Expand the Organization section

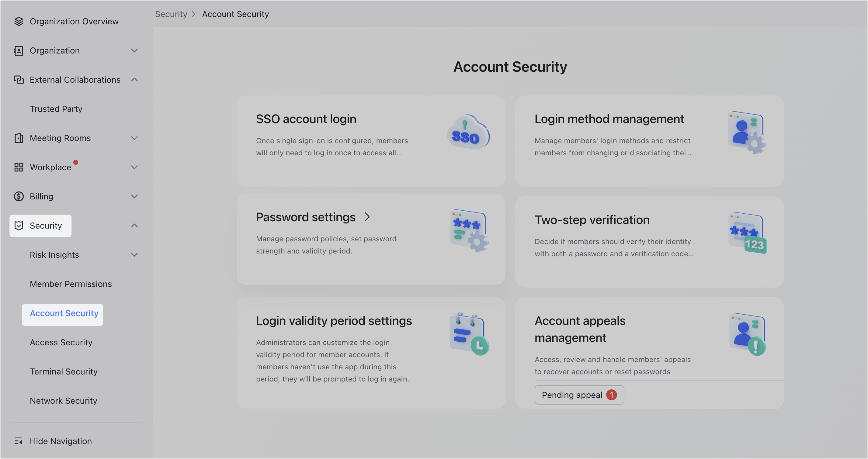coord(135,50)
